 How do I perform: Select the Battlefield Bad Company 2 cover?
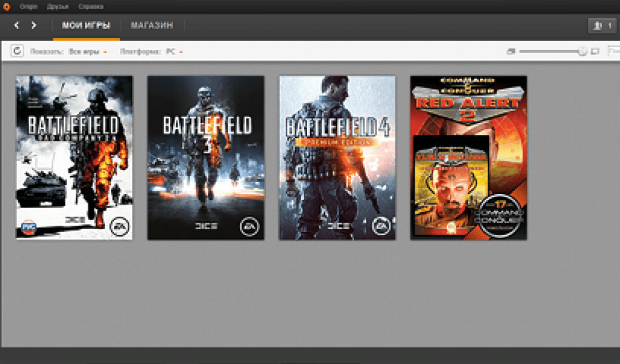click(74, 157)
